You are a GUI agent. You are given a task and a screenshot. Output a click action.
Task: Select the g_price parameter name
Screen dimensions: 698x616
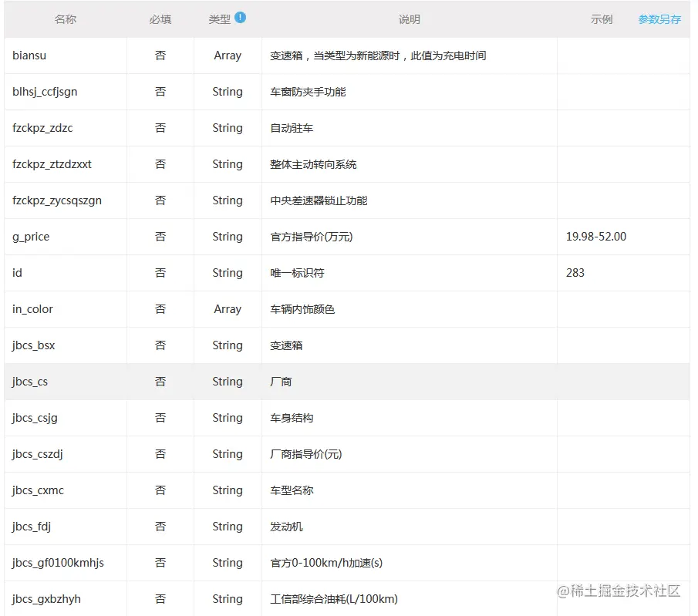31,237
